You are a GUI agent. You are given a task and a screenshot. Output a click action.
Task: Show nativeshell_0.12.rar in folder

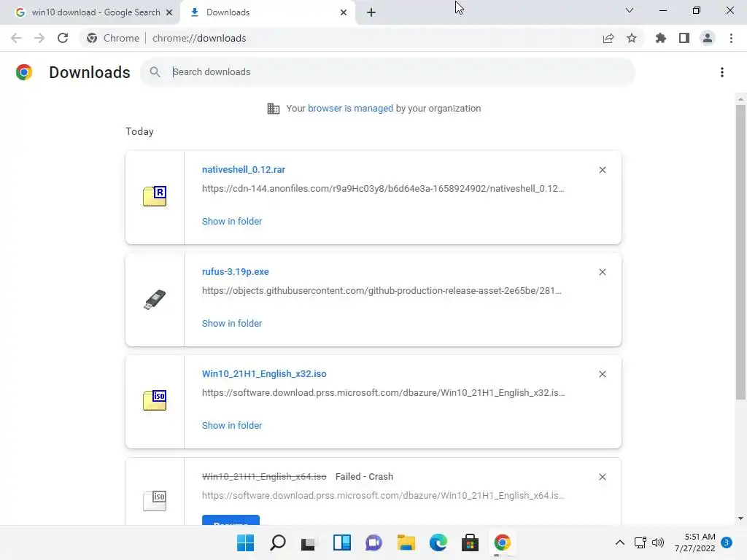point(232,221)
